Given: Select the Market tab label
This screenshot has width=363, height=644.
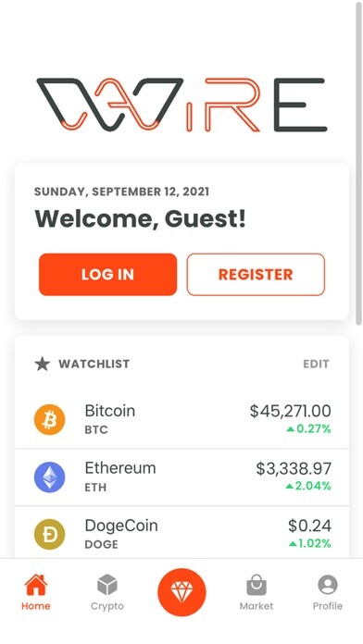Looking at the screenshot, I should [257, 606].
